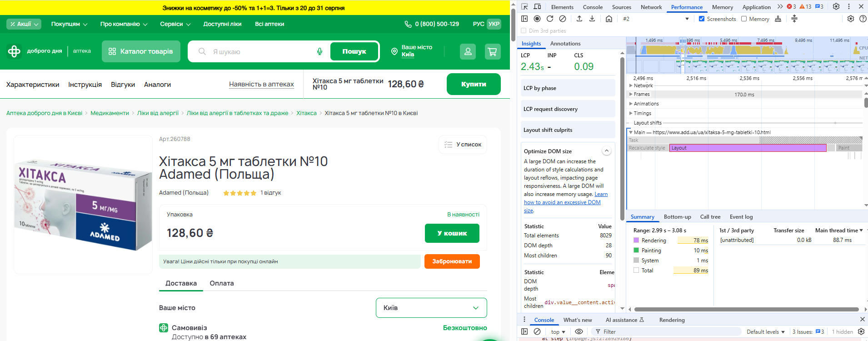868x341 pixels.
Task: Collapse the Optimize DOM size insight
Action: [606, 151]
